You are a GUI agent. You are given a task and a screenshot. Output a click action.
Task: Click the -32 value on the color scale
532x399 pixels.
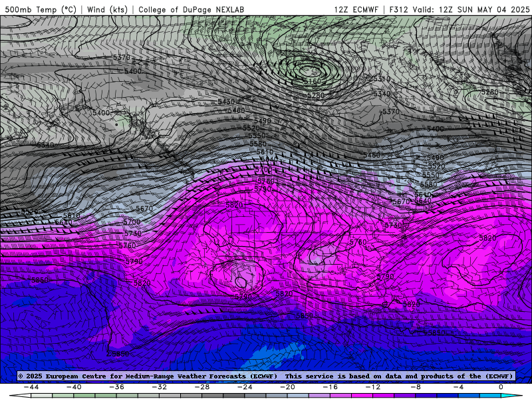[x=159, y=387]
